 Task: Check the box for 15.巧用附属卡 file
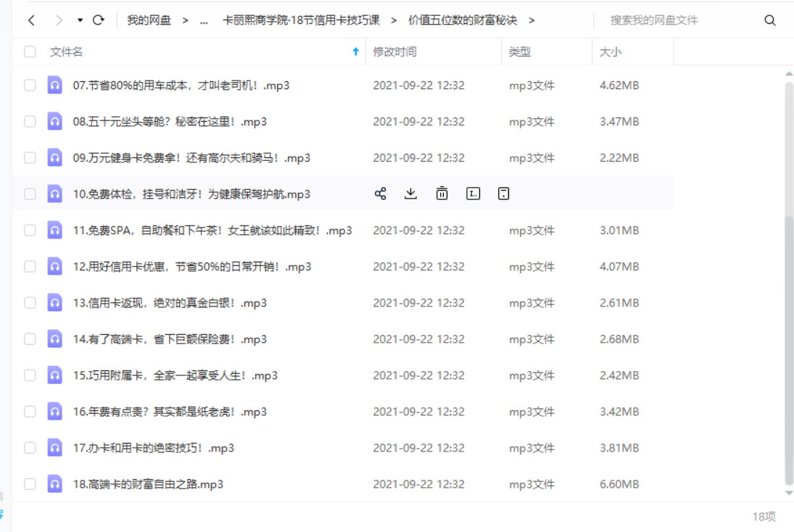click(30, 375)
